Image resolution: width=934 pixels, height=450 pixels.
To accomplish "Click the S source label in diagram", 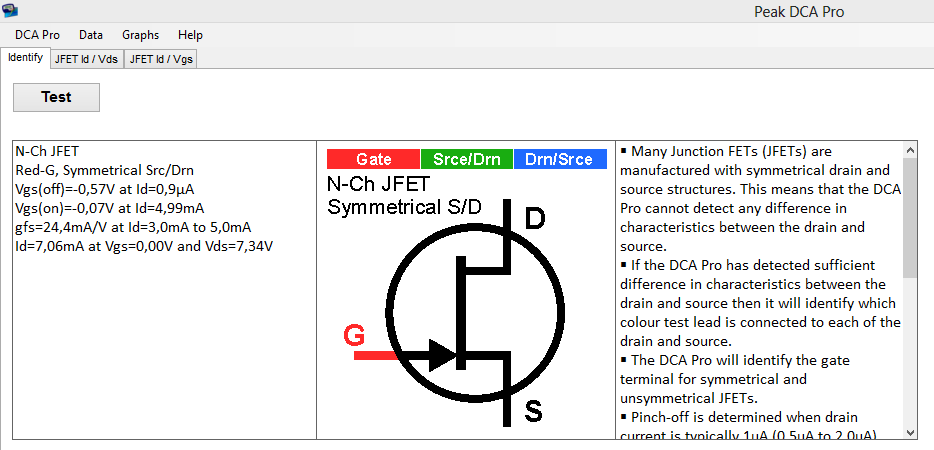I will click(x=534, y=411).
